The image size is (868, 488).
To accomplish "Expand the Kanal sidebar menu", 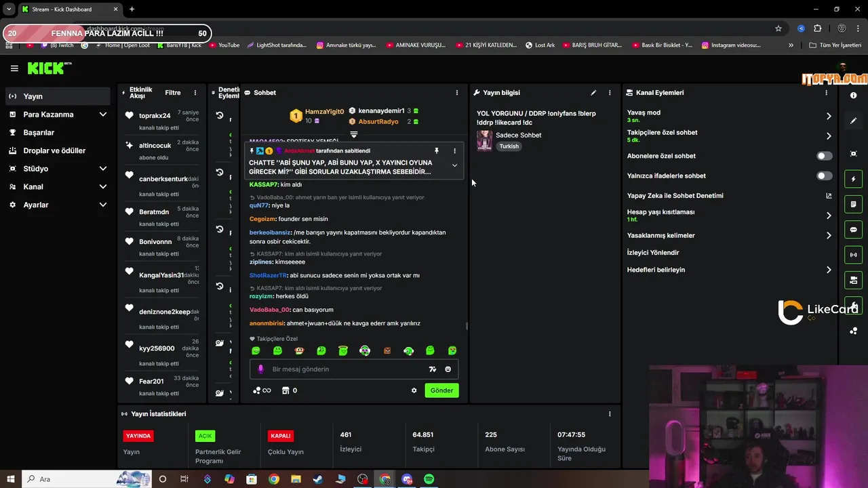I will [x=58, y=186].
